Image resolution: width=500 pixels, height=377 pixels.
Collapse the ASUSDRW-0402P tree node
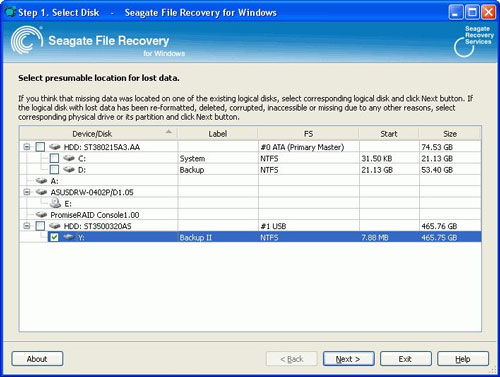pos(27,192)
